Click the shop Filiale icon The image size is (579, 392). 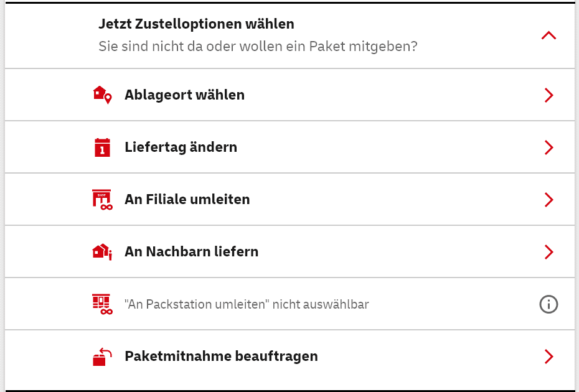(101, 200)
